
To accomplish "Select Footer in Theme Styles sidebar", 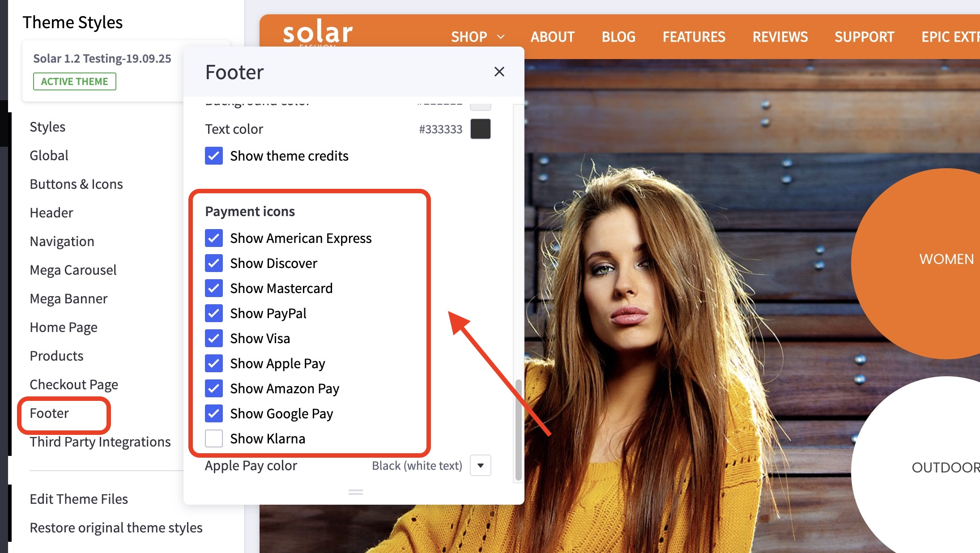I will pyautogui.click(x=49, y=413).
